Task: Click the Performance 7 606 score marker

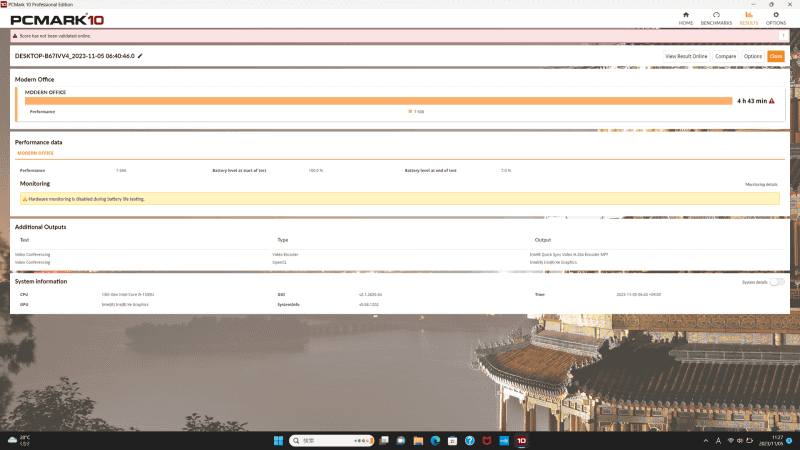Action: coord(416,111)
